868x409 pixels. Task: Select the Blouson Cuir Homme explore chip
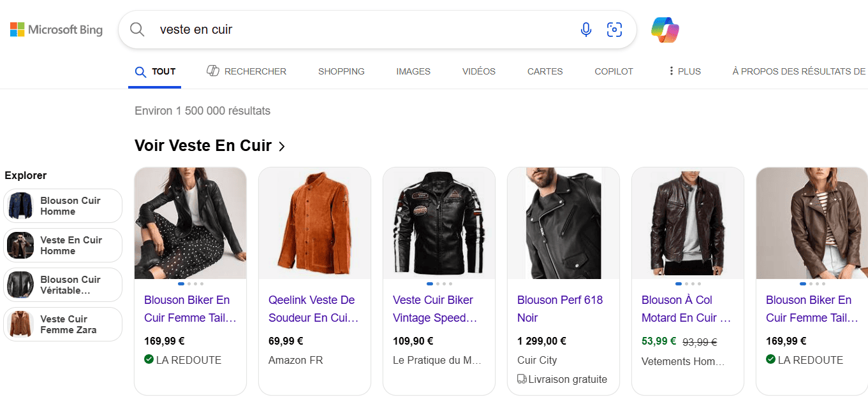63,206
